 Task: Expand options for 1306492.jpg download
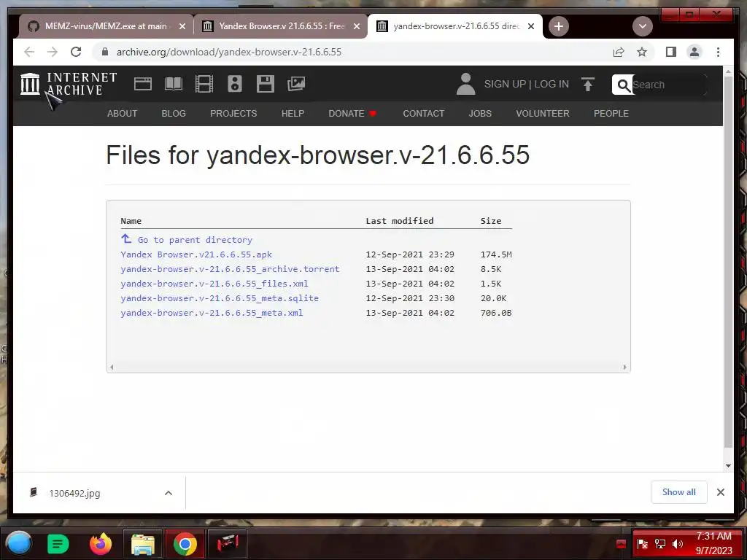point(169,493)
